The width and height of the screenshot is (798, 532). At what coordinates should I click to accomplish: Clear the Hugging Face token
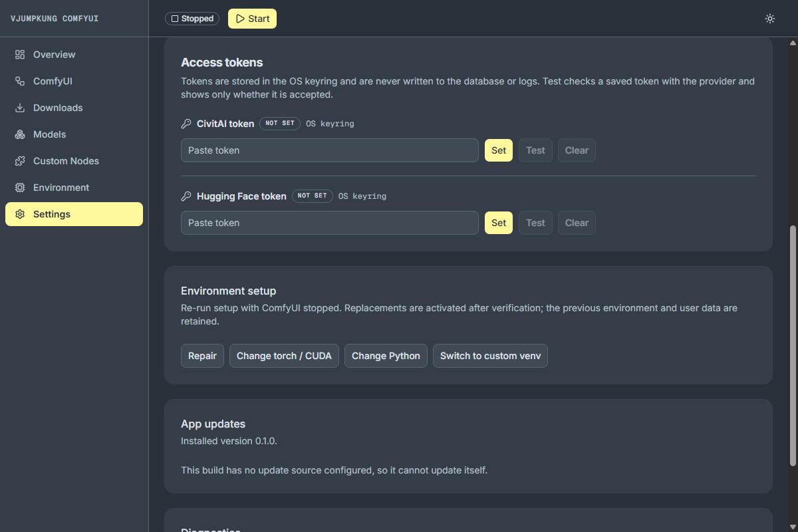[577, 223]
